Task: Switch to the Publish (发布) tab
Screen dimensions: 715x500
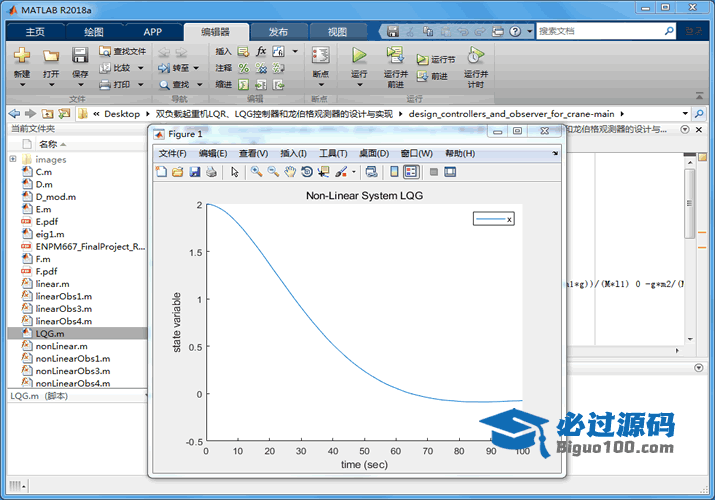Action: (x=278, y=32)
